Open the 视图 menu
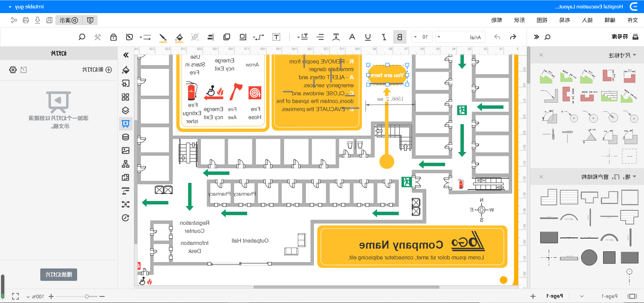 (x=542, y=20)
